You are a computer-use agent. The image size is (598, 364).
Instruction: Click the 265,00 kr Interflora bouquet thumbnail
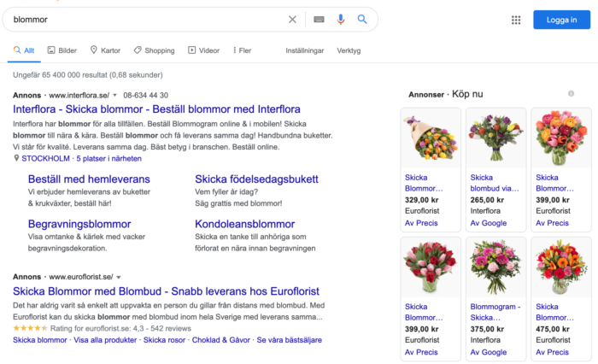click(495, 138)
